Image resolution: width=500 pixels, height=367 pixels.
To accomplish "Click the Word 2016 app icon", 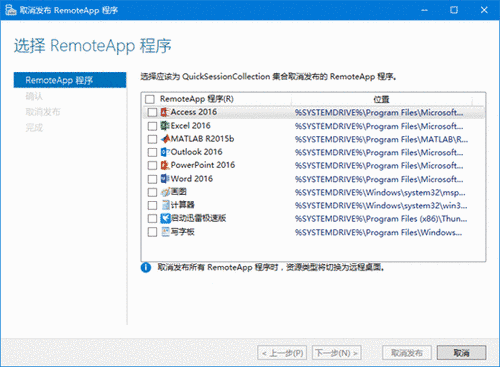I will point(165,179).
